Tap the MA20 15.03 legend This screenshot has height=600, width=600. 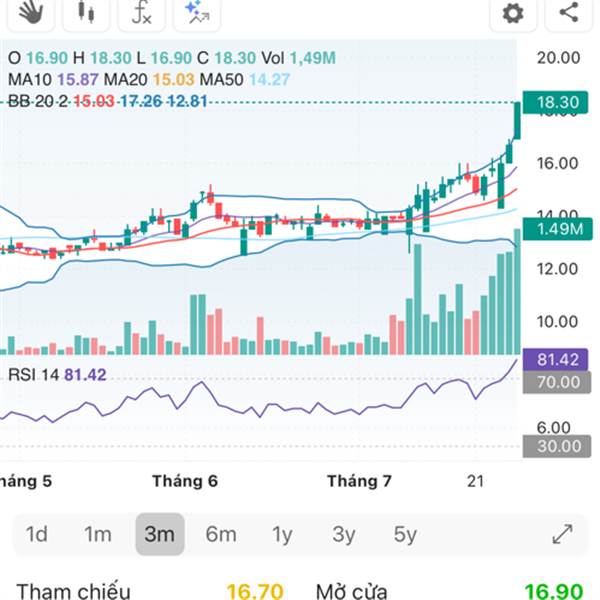click(149, 80)
